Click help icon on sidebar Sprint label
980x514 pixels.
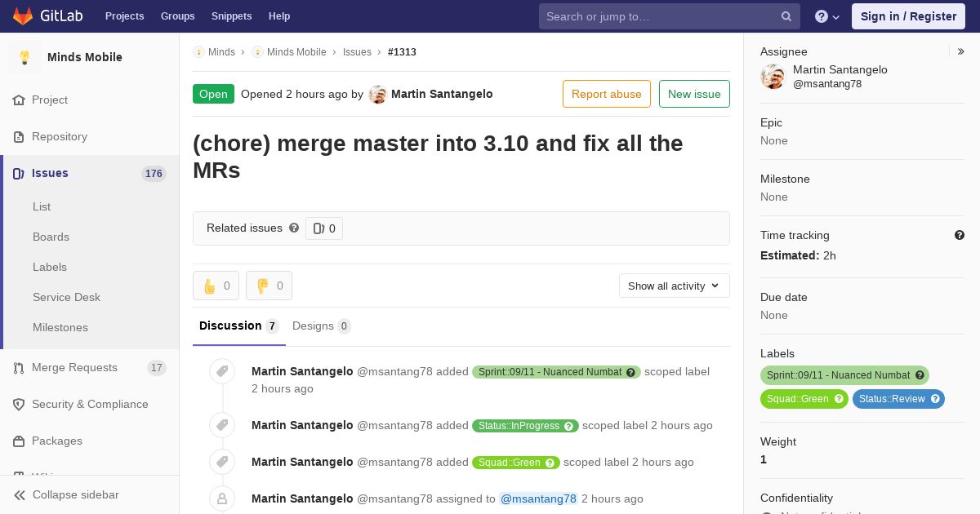pos(920,375)
